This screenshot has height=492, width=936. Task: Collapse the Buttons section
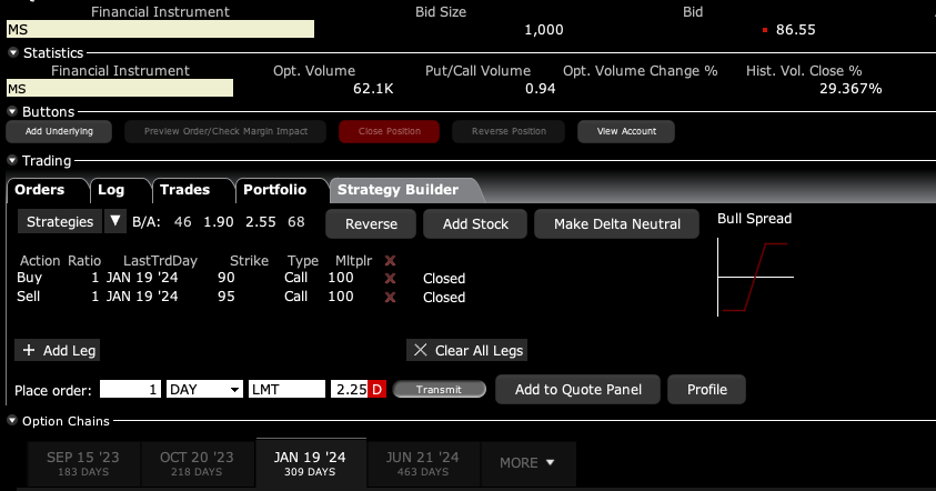(x=13, y=112)
